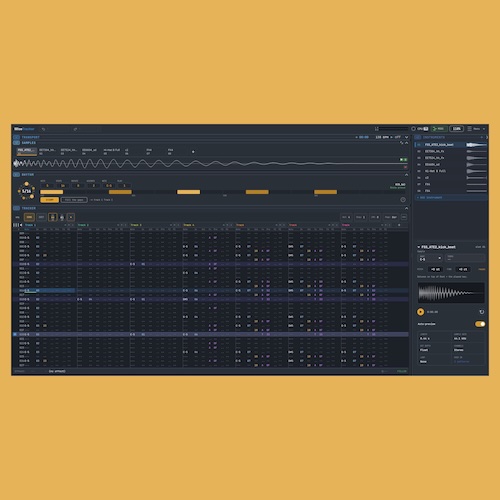This screenshot has height=500, width=500.
Task: Select the Track 1 header
Action: [x=30, y=225]
